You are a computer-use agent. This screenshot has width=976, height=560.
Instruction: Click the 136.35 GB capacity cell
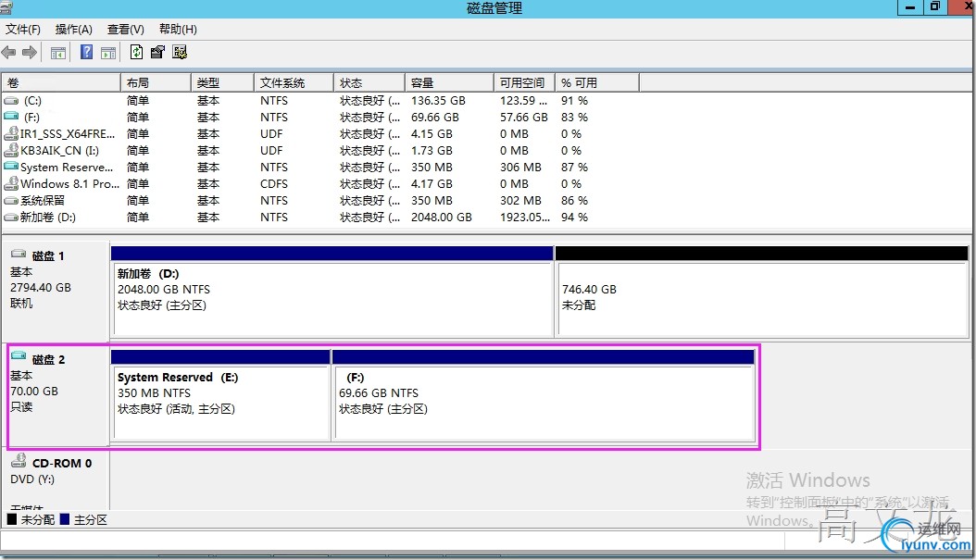tap(438, 101)
